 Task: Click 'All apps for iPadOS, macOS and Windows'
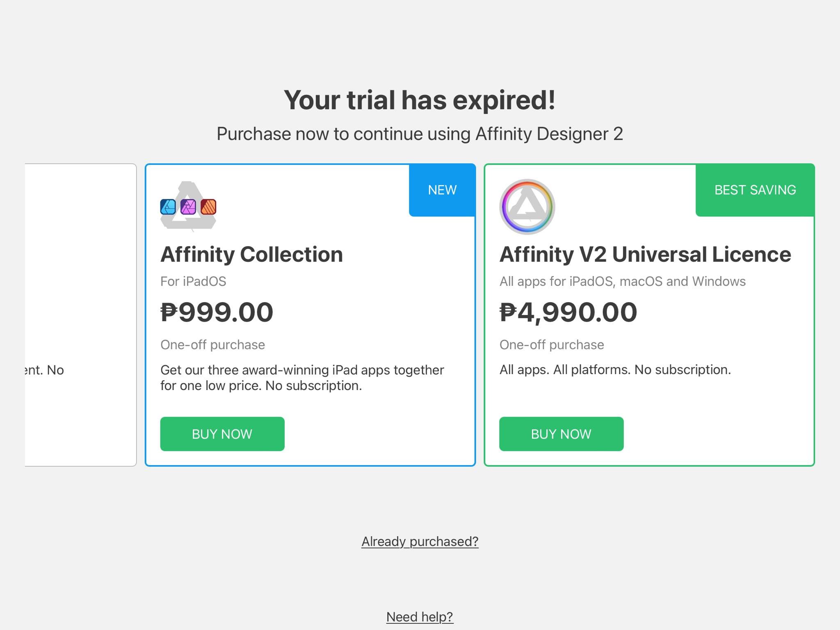623,281
